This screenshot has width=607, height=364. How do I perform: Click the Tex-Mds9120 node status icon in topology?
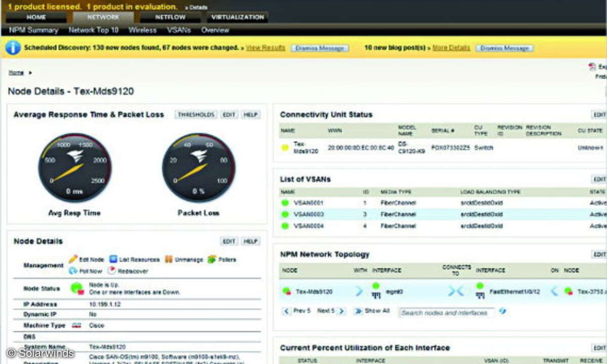tap(286, 291)
